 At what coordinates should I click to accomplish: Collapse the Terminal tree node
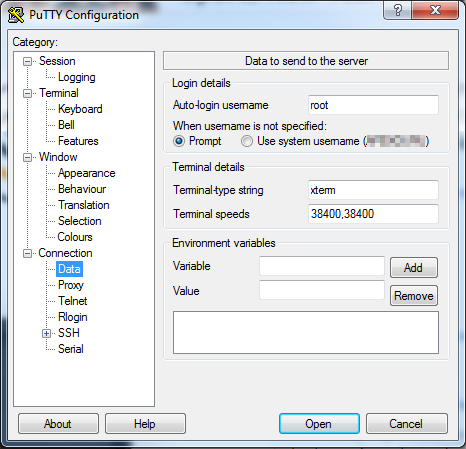click(x=27, y=93)
